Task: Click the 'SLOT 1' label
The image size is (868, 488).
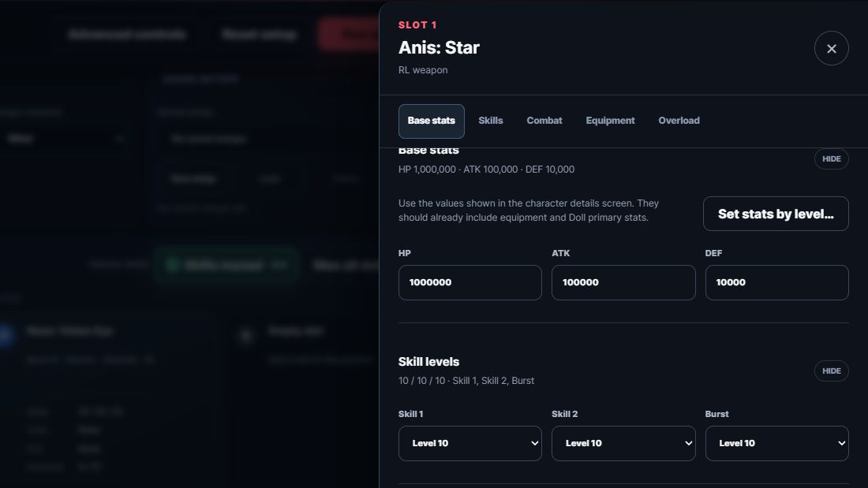Action: point(417,25)
